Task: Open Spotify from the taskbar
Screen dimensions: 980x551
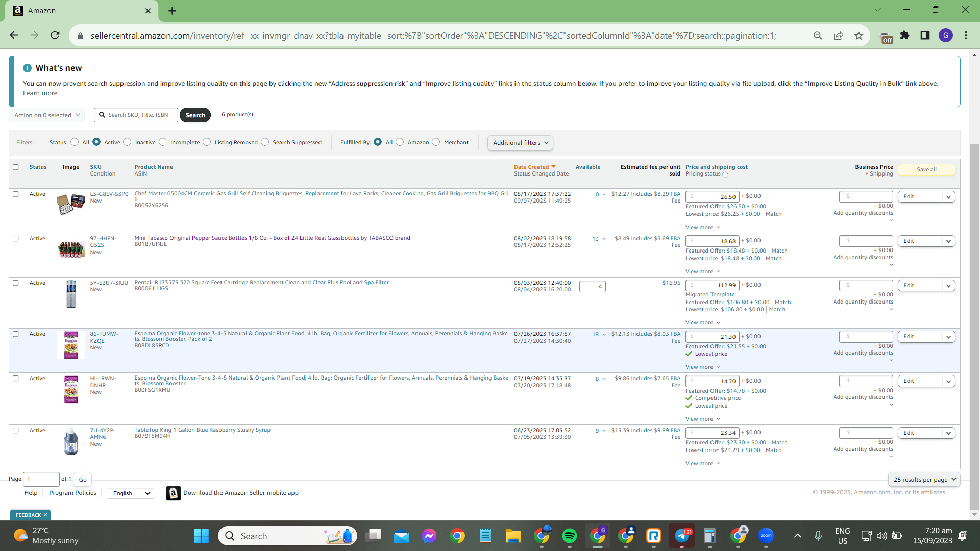Action: (x=570, y=536)
